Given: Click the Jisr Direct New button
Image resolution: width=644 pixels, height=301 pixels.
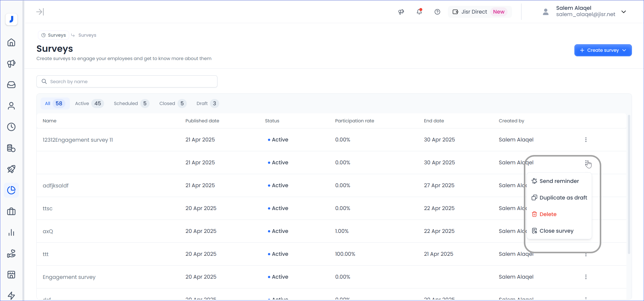Looking at the screenshot, I should tap(480, 12).
